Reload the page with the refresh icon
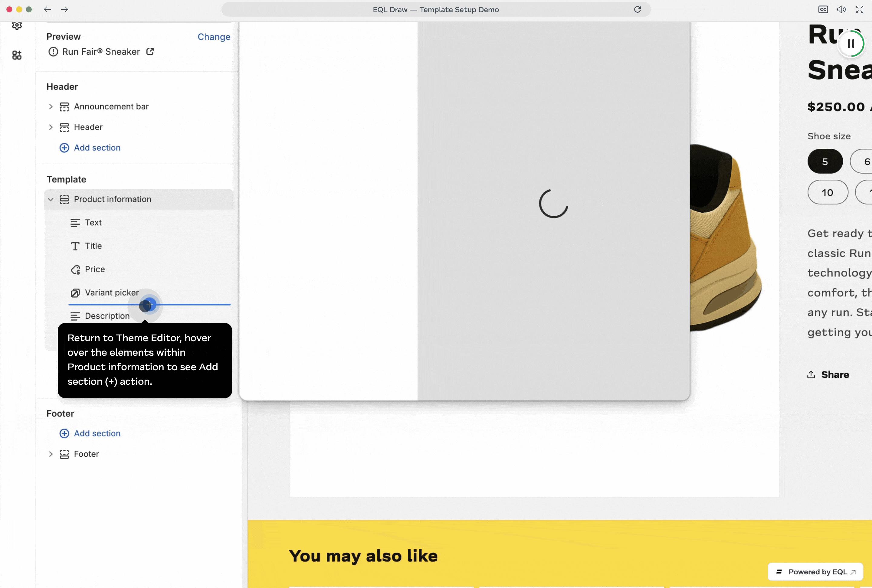The height and width of the screenshot is (588, 872). [638, 9]
